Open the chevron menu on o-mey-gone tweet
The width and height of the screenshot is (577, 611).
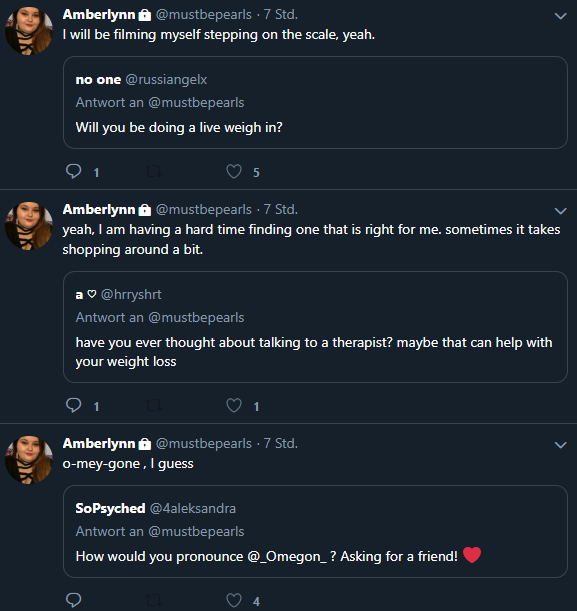tap(560, 445)
